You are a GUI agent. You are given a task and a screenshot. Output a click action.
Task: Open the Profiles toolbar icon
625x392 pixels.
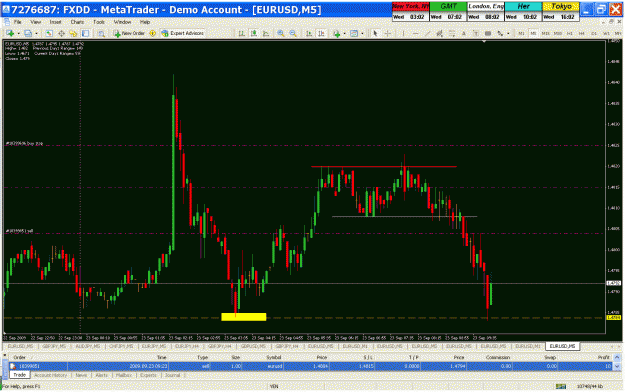click(28, 33)
